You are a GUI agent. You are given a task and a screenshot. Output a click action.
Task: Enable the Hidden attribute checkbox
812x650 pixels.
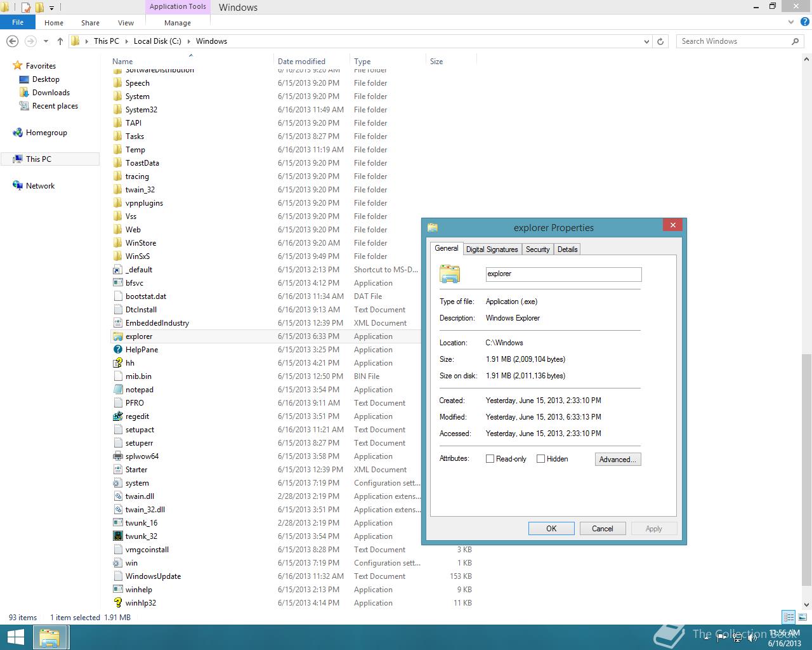pyautogui.click(x=540, y=459)
